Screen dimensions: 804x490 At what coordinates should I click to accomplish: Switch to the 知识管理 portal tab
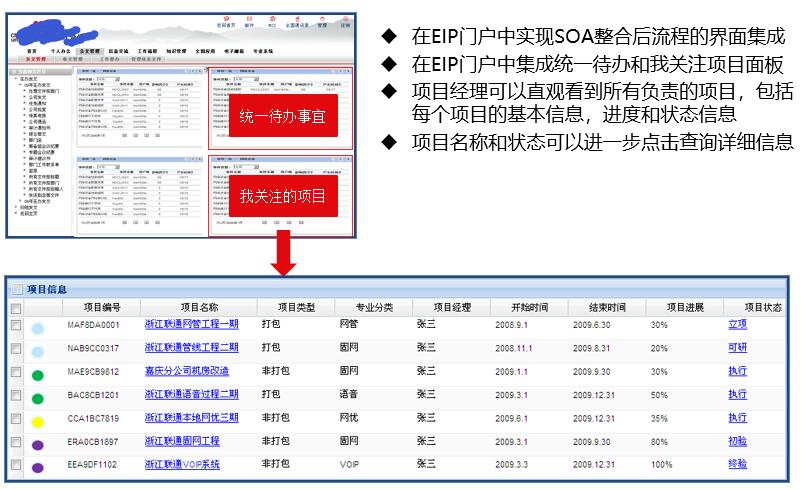pyautogui.click(x=176, y=51)
